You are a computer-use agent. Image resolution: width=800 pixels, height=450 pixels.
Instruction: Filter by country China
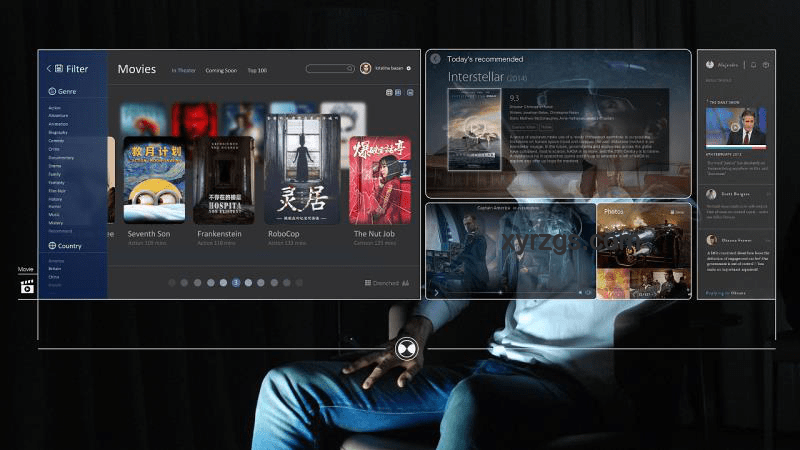coord(54,277)
